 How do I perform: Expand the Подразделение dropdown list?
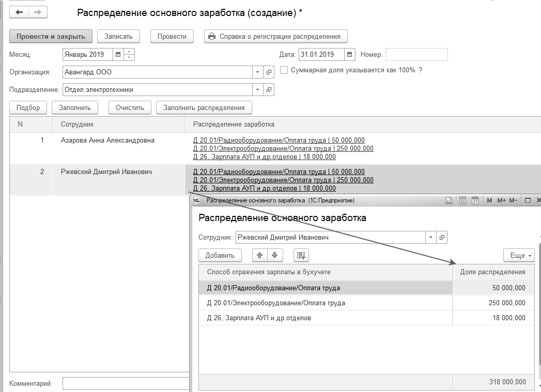point(257,90)
